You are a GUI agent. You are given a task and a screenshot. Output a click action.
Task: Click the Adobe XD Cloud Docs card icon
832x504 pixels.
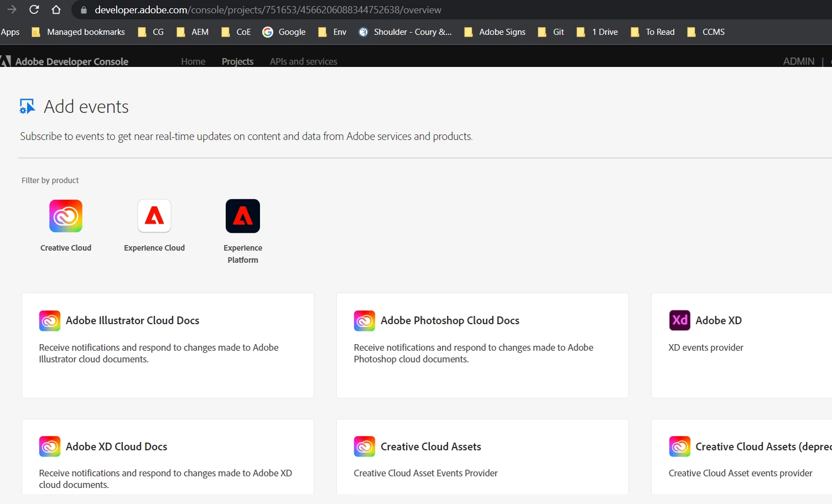tap(50, 446)
